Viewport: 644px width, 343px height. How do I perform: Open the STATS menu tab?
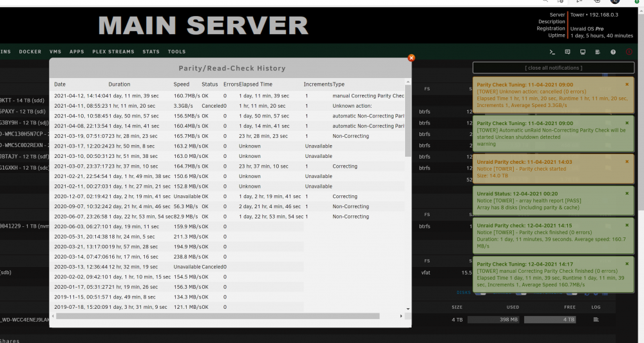point(151,52)
